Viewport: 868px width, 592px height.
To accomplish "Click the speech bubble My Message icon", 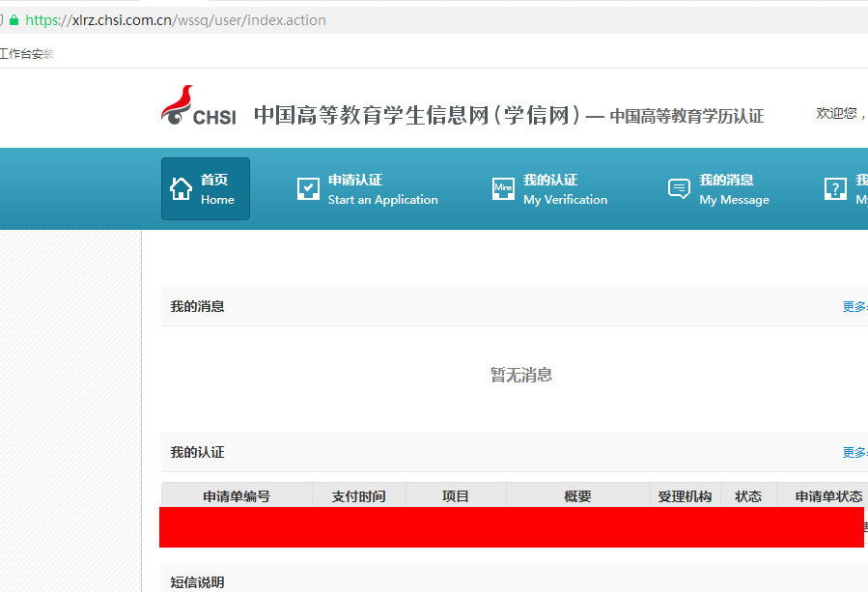I will (x=679, y=189).
